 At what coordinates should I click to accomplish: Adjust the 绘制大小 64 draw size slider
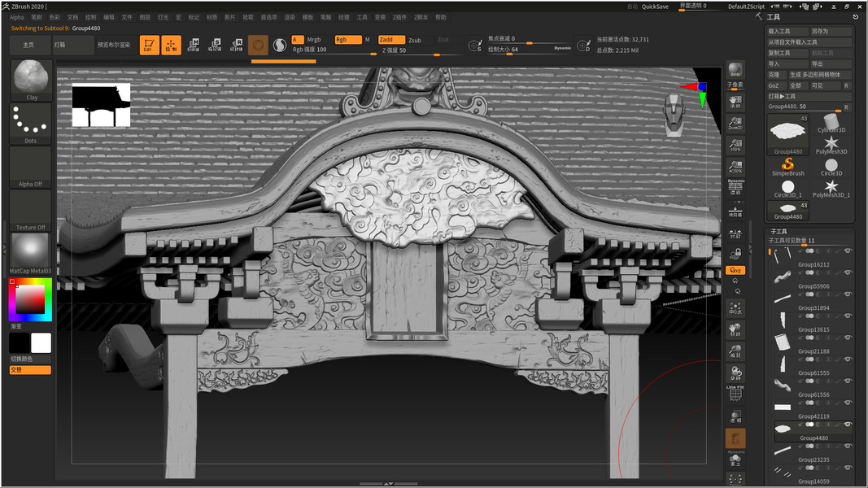[529, 50]
